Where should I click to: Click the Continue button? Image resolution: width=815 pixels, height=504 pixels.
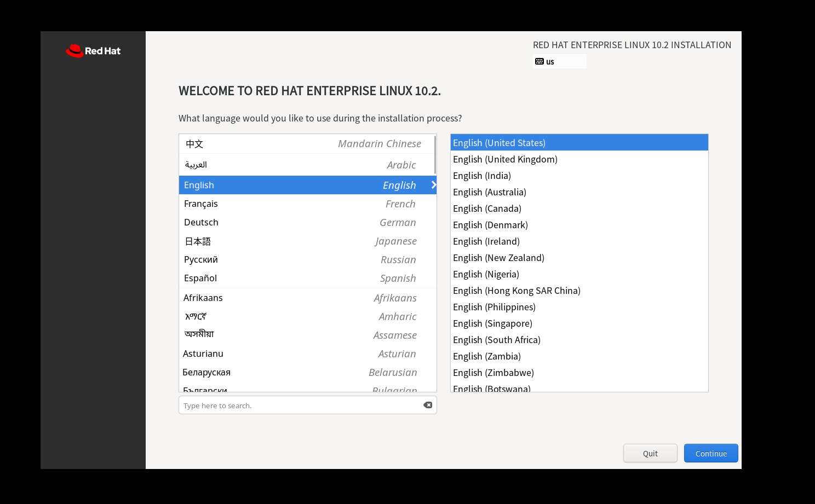(711, 453)
